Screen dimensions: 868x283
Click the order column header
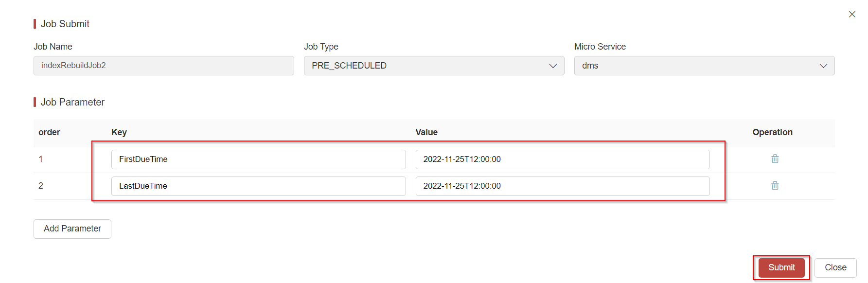(50, 132)
